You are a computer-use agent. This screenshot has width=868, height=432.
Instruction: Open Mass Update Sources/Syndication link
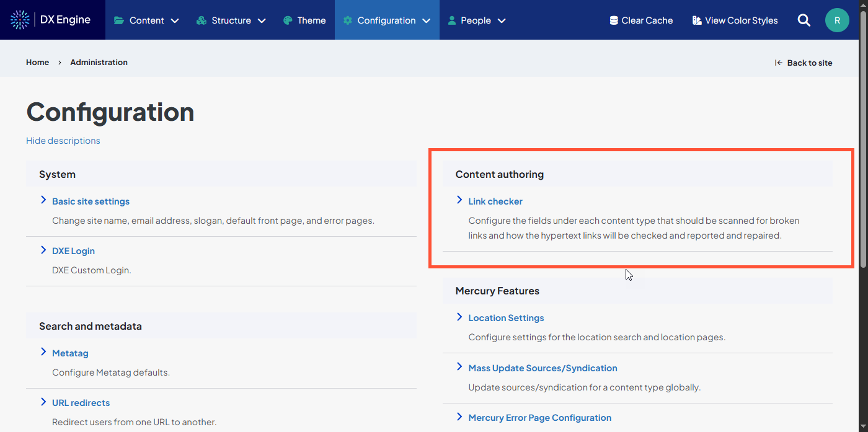(x=542, y=368)
